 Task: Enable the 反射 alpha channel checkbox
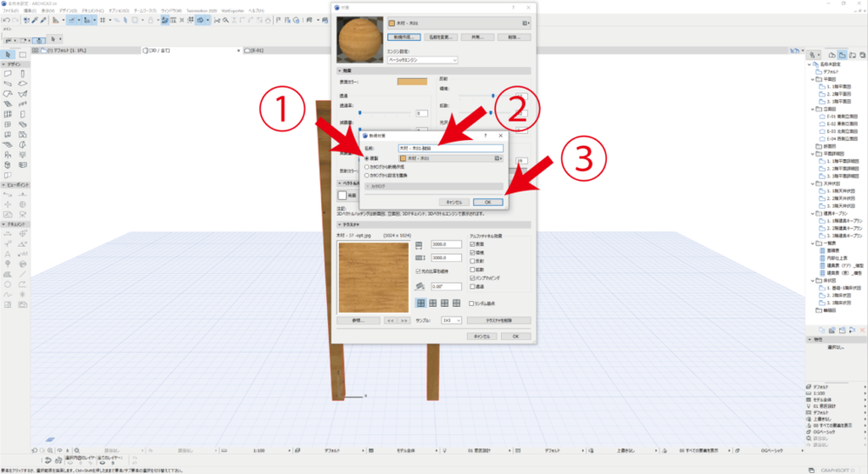coord(472,261)
